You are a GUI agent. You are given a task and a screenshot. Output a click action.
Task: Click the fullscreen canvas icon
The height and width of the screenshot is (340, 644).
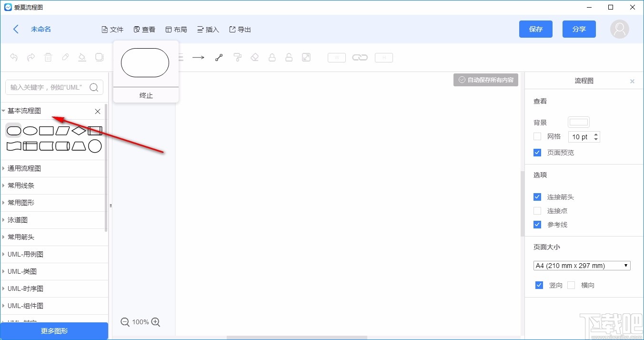tap(306, 57)
